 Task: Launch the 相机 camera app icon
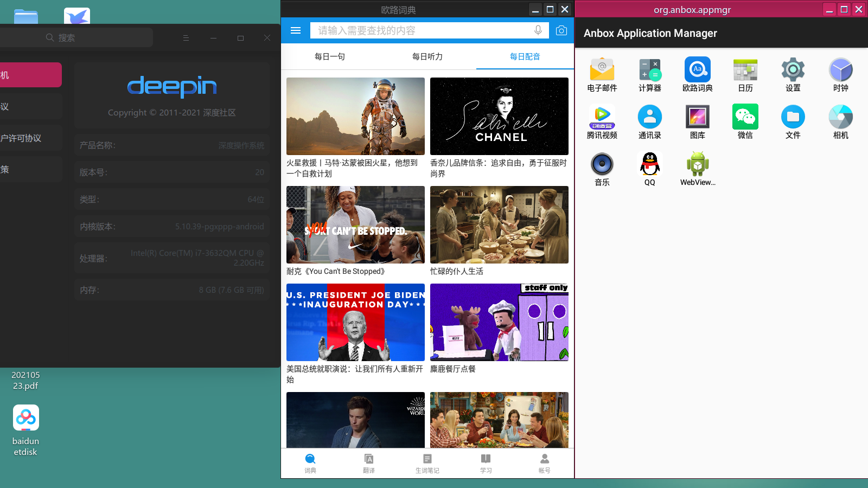click(x=841, y=117)
